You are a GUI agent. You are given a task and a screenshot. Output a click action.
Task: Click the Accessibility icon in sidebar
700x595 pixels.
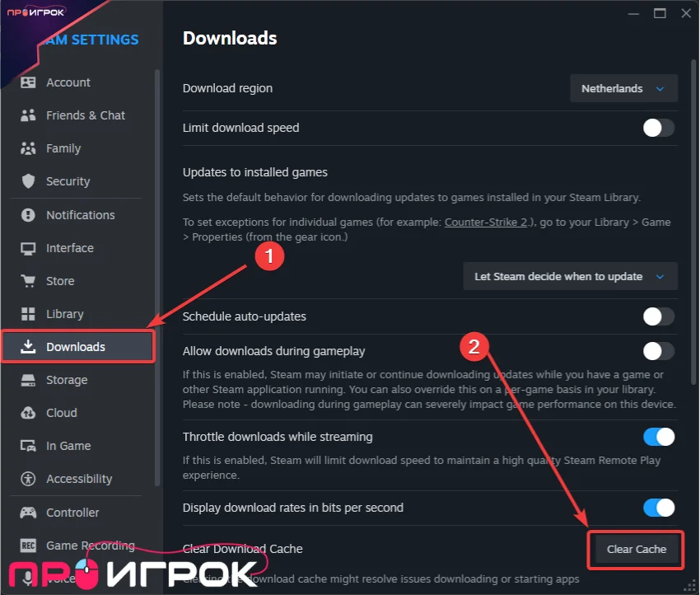[29, 479]
